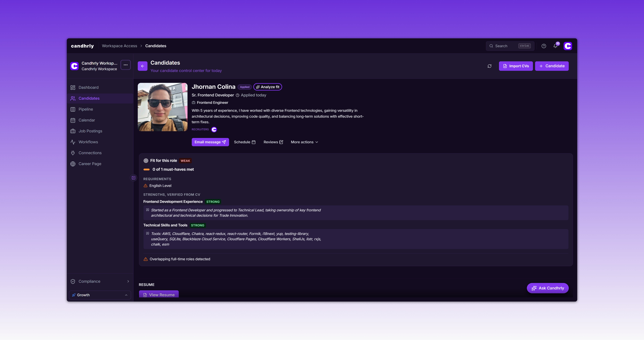644x340 pixels.
Task: Click the Applied status badge
Action: click(x=245, y=87)
